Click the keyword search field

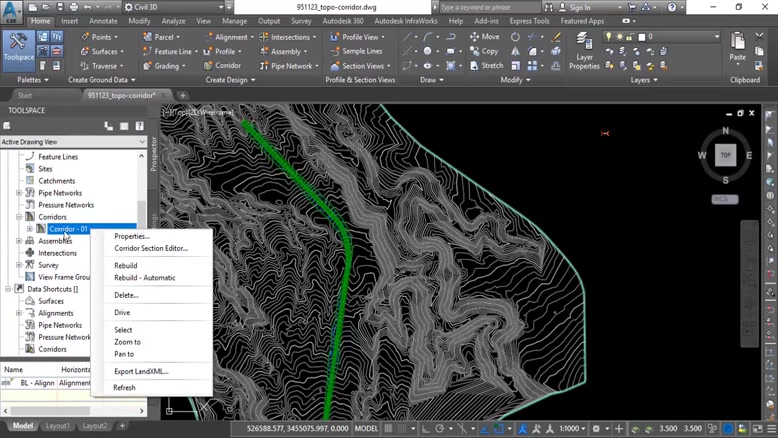point(489,7)
